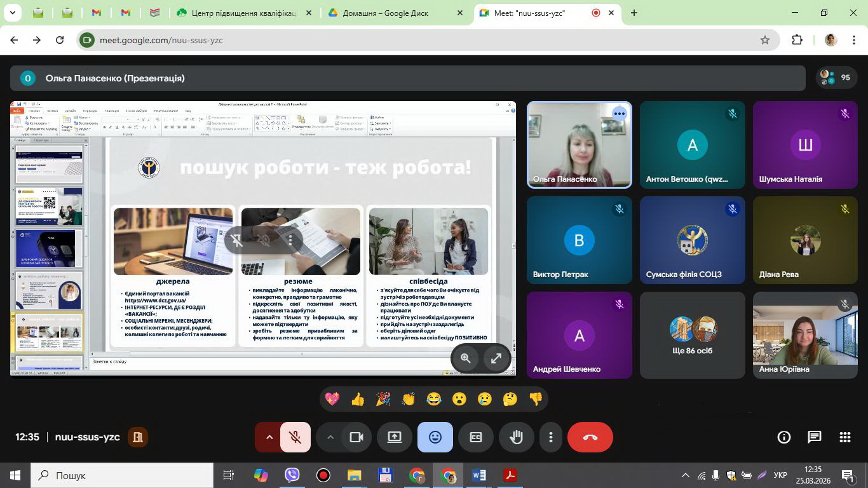Click the Ще 86 осіб tile
This screenshot has width=868, height=488.
[x=692, y=335]
